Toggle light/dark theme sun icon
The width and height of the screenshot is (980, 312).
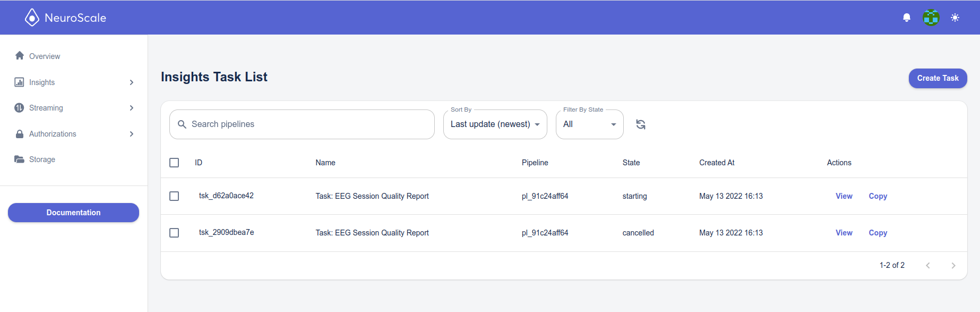(x=955, y=18)
